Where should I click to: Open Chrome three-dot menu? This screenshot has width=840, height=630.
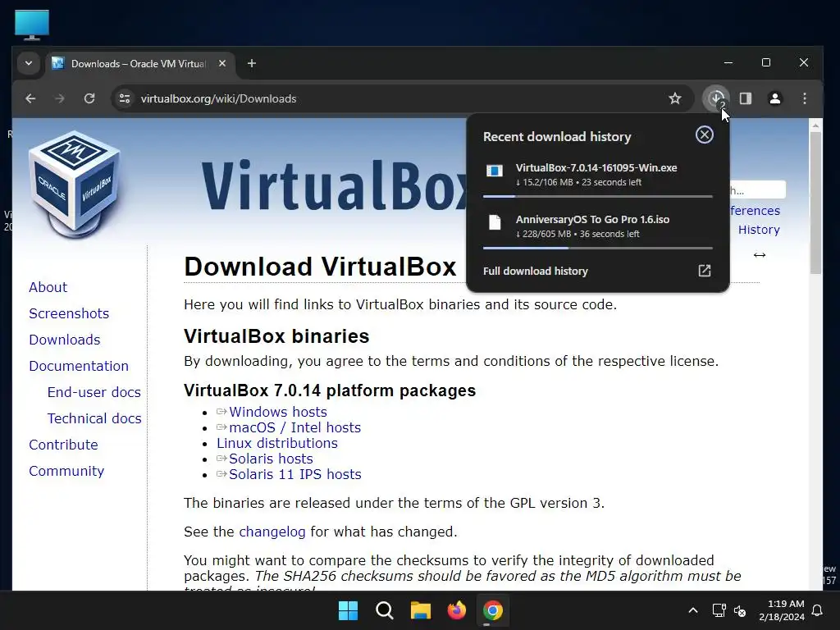click(804, 98)
